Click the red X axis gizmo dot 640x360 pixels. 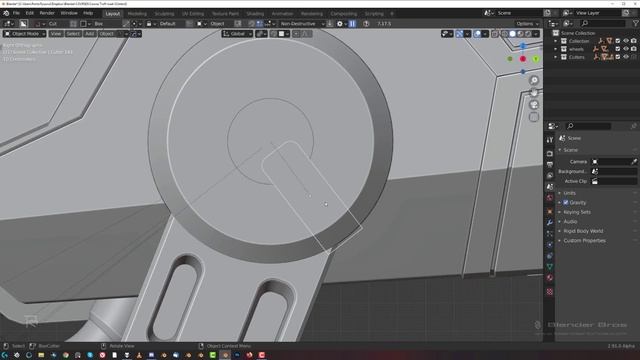coord(523,59)
